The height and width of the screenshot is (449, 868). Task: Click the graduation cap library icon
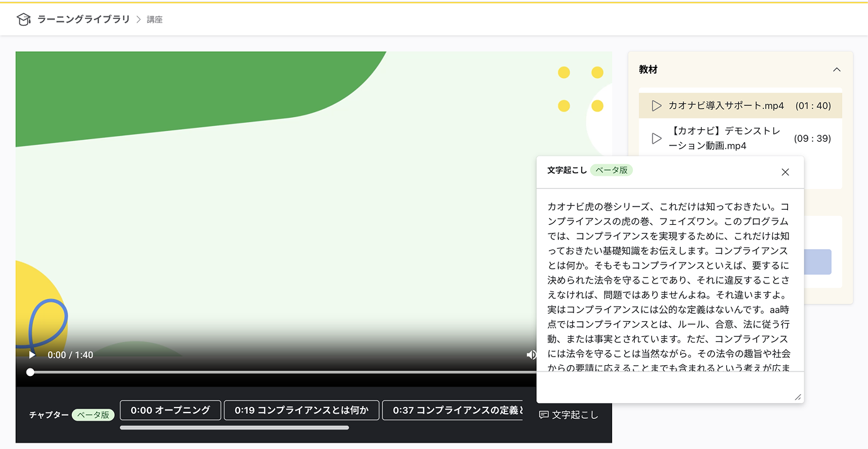23,19
